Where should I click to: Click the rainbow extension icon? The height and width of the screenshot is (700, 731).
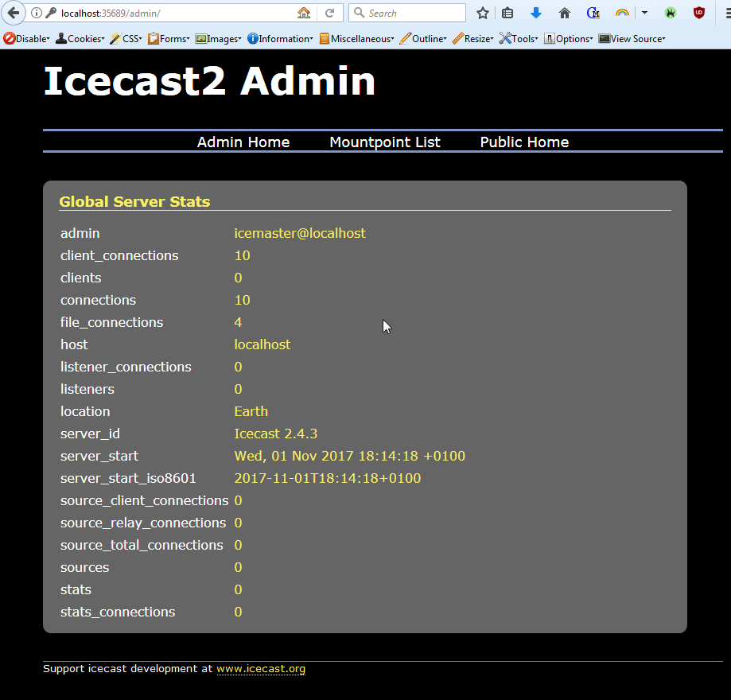coord(622,13)
